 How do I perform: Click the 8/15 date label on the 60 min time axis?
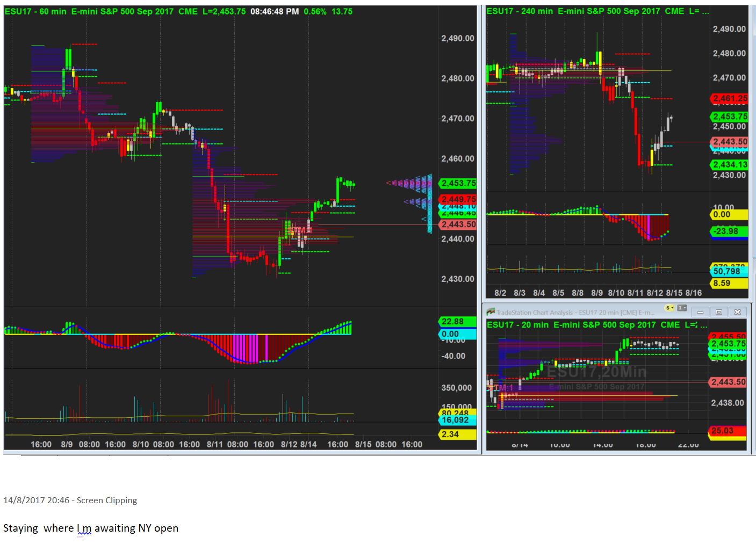click(363, 445)
